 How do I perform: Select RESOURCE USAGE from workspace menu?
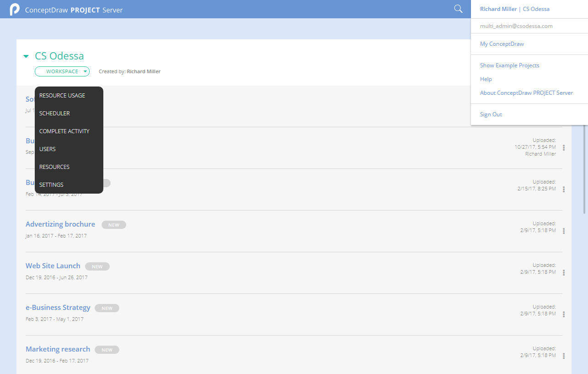(x=62, y=95)
